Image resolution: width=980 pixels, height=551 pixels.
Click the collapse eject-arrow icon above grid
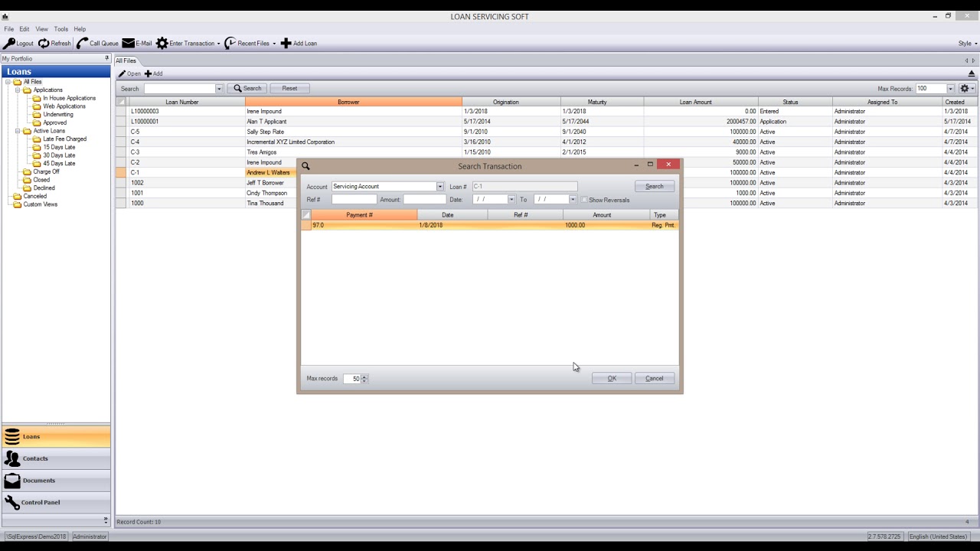972,74
